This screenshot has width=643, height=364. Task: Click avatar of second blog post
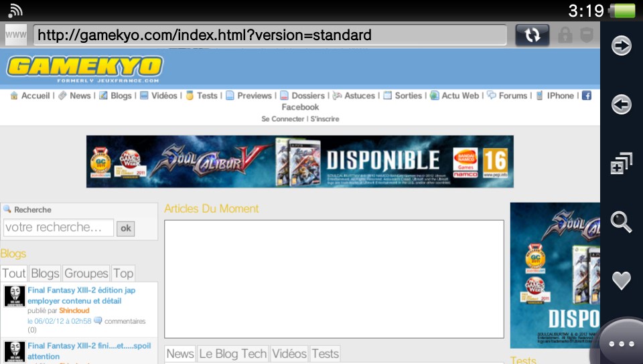15,352
